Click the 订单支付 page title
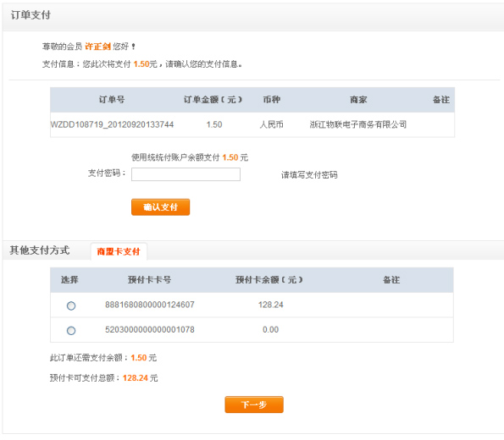The height and width of the screenshot is (440, 504). point(30,14)
